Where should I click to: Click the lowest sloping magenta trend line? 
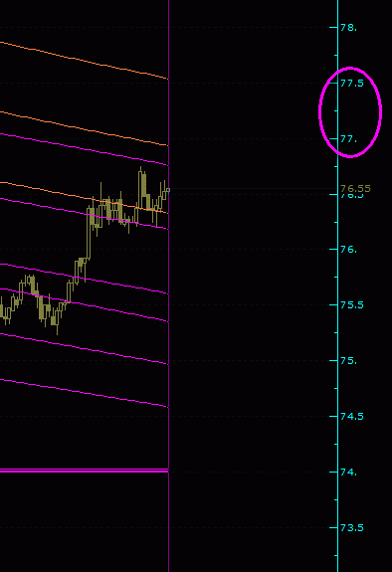pyautogui.click(x=84, y=393)
